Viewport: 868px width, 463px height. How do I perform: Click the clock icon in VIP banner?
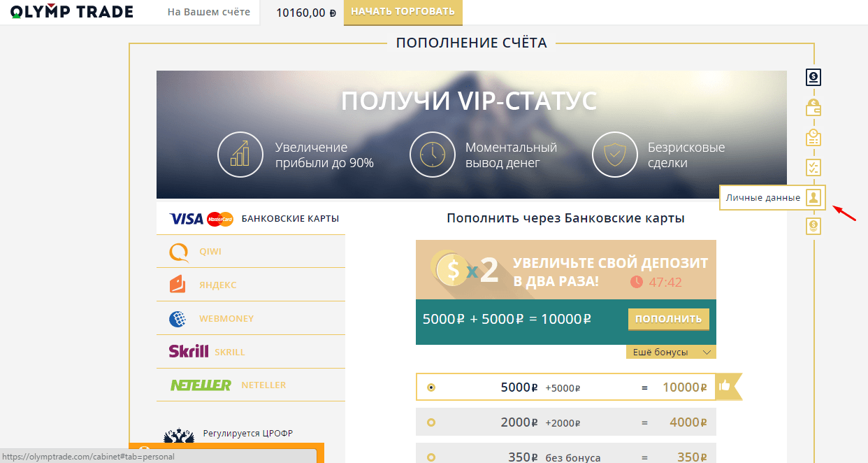[x=432, y=155]
